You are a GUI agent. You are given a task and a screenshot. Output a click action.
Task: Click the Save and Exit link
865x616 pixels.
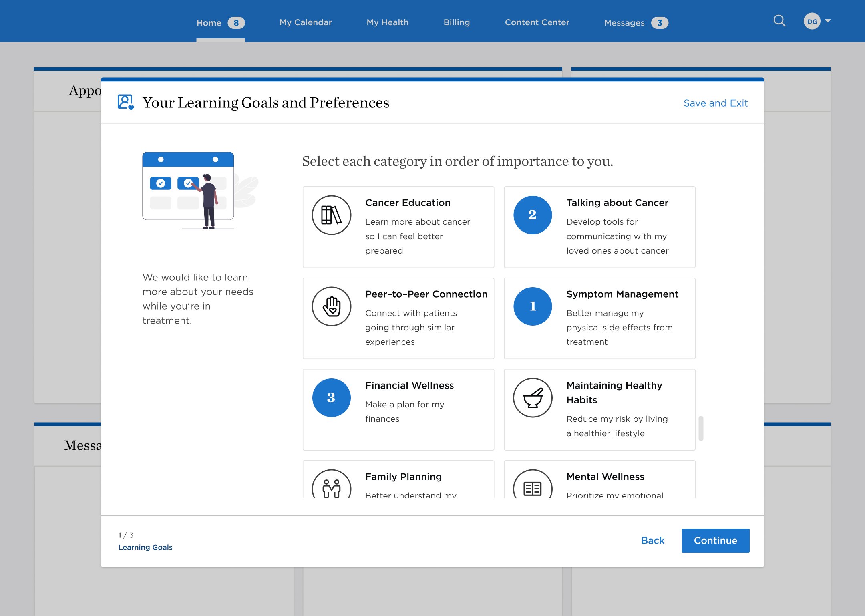coord(715,103)
